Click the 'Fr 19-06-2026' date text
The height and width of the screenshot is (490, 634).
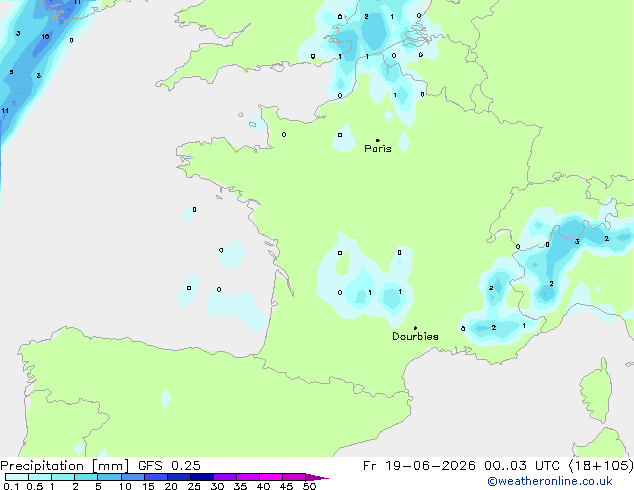[419, 466]
